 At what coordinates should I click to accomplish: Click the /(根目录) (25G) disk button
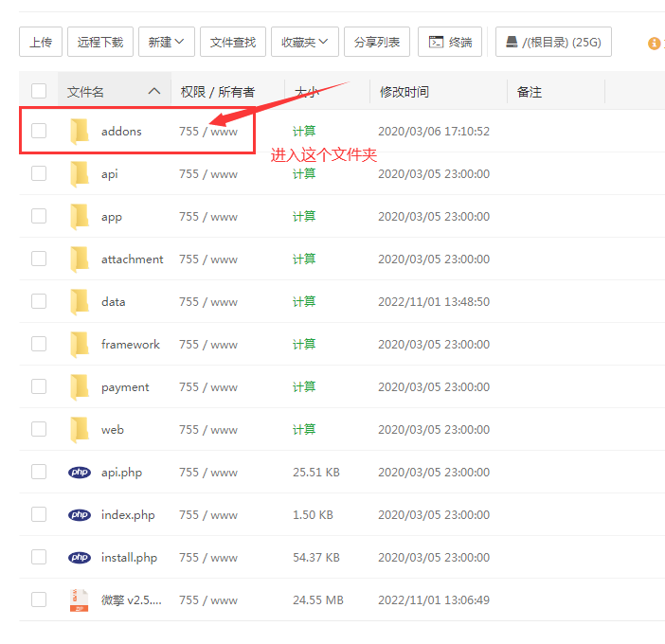[553, 42]
